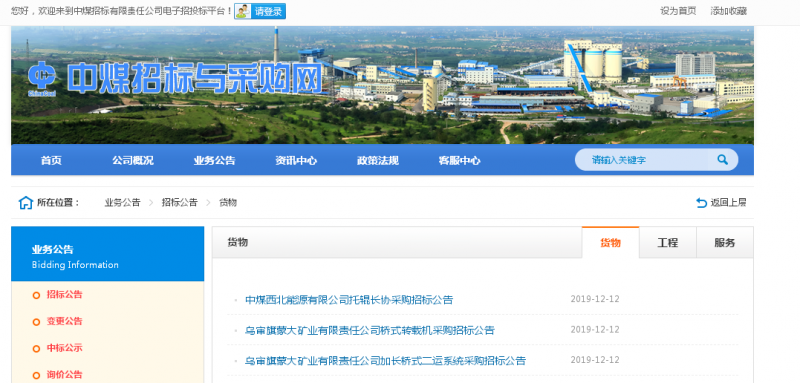Viewport: 800px width, 383px height.
Task: Click the 设为首页 link at top
Action: tap(678, 11)
